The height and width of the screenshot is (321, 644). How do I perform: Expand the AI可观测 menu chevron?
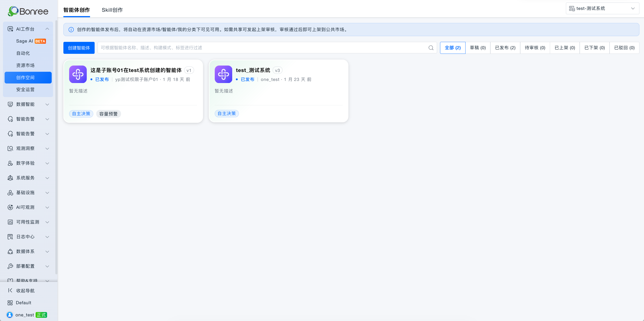pyautogui.click(x=47, y=208)
